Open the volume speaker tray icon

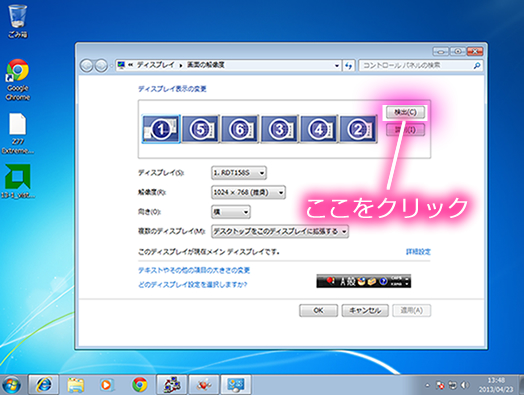(465, 385)
